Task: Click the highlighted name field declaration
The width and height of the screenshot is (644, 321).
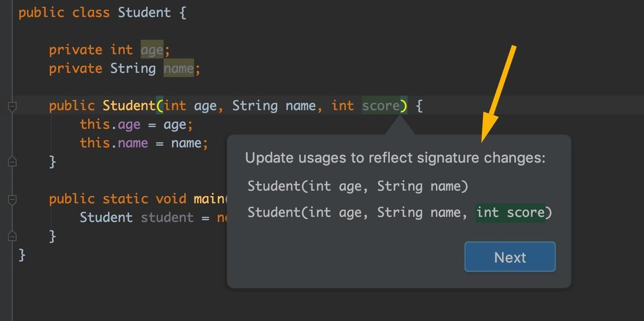Action: tap(179, 69)
